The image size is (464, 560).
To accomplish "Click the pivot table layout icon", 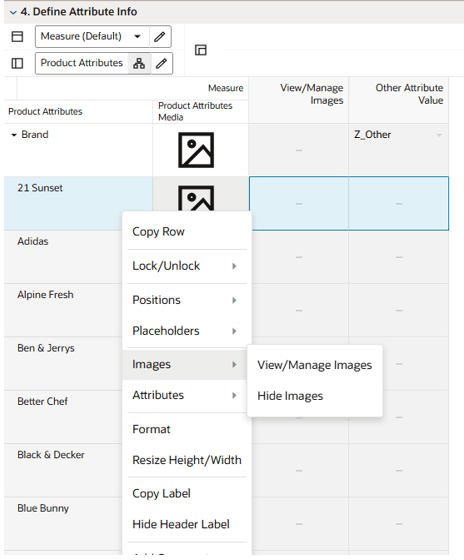I will (201, 50).
